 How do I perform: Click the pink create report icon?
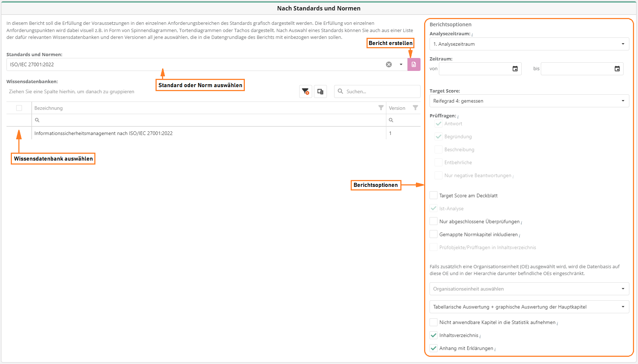coord(414,64)
